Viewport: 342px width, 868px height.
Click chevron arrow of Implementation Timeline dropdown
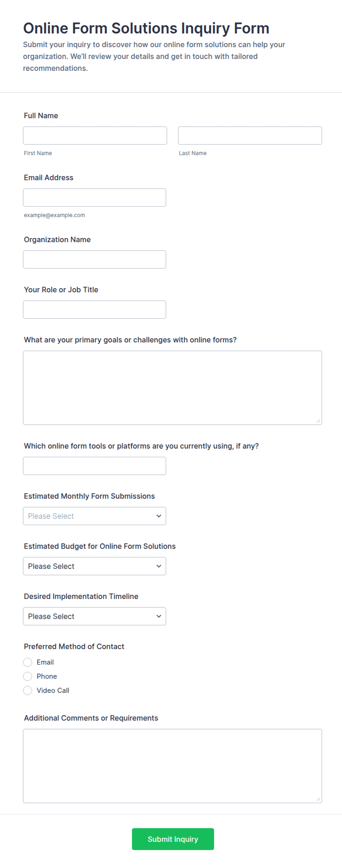pos(159,616)
